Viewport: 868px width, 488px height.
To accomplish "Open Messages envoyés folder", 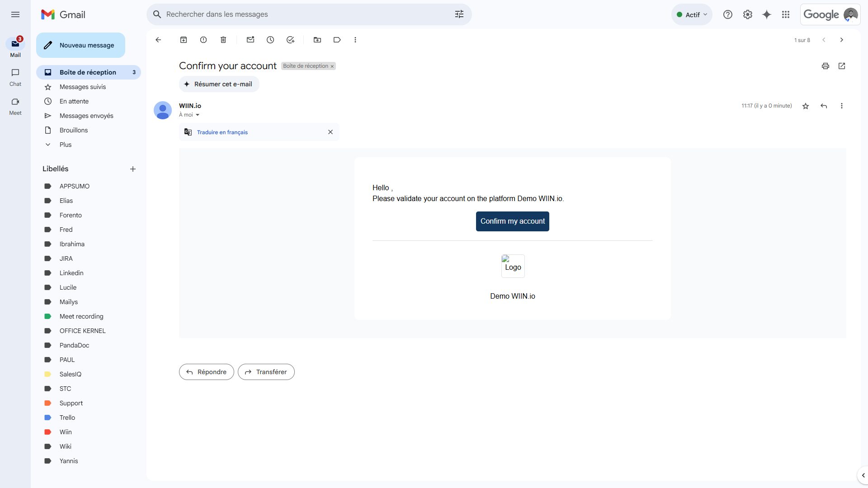I will click(x=89, y=116).
